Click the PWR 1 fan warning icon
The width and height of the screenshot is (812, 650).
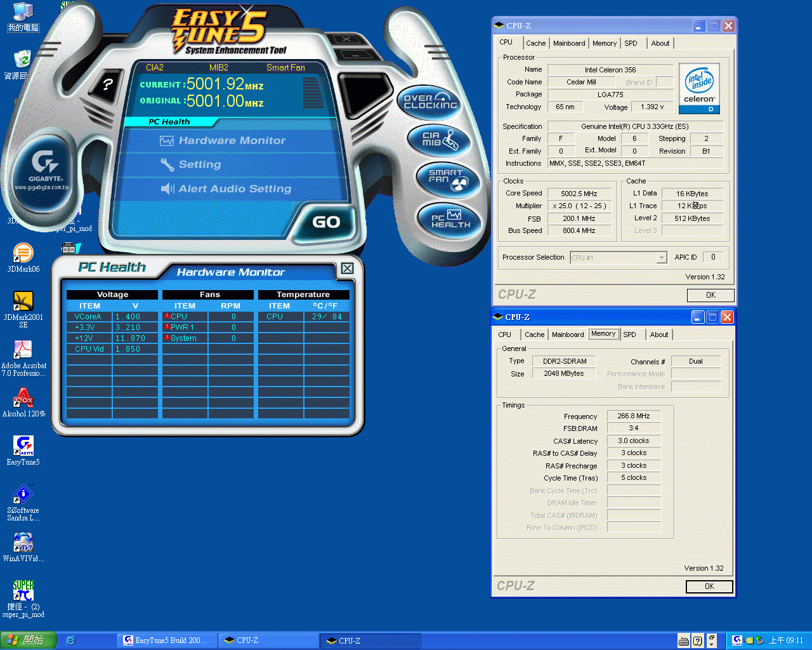[167, 327]
